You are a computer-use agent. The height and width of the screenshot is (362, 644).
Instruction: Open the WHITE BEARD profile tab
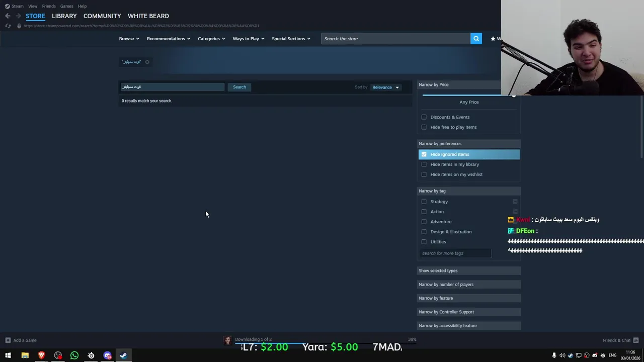148,16
